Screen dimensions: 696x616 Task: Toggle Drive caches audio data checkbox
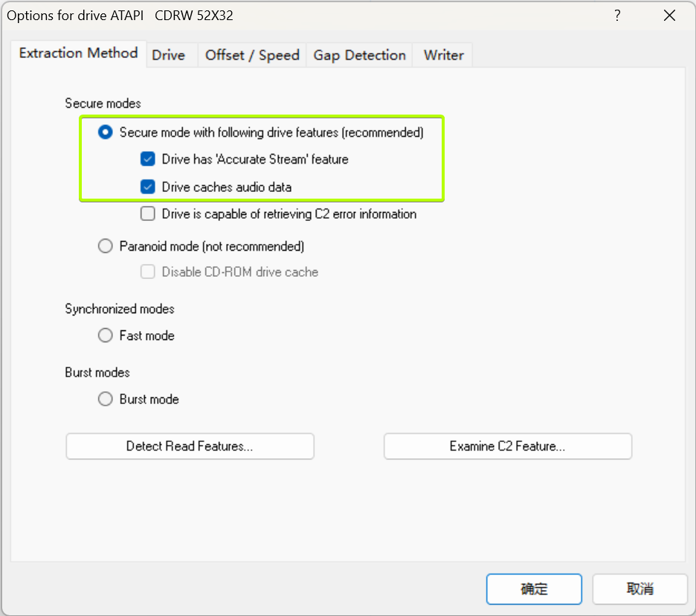click(x=148, y=187)
